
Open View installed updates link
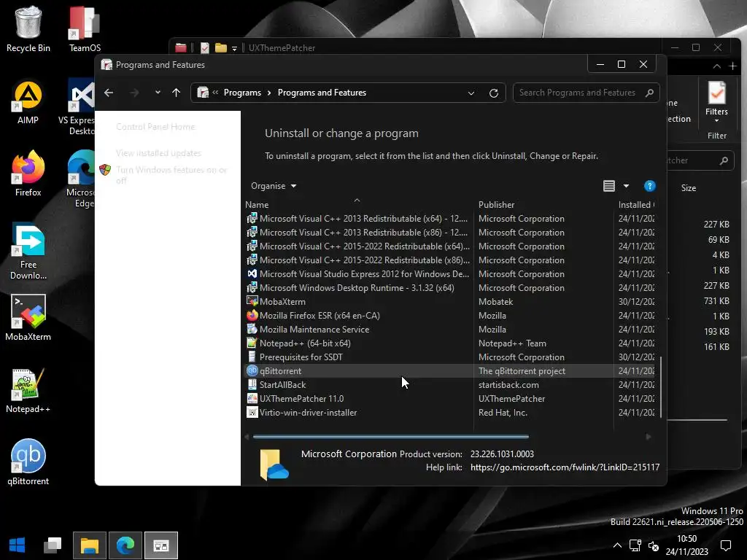pyautogui.click(x=158, y=153)
